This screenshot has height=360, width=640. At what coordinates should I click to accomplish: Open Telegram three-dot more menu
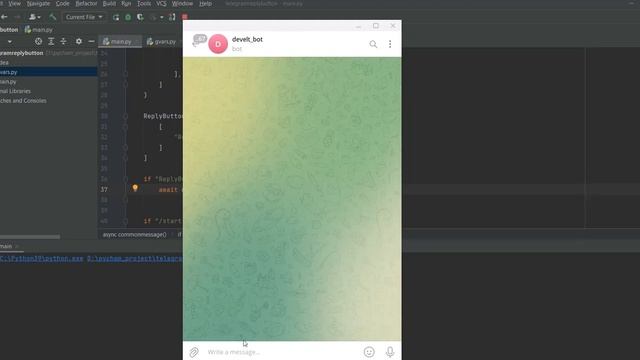(x=390, y=44)
